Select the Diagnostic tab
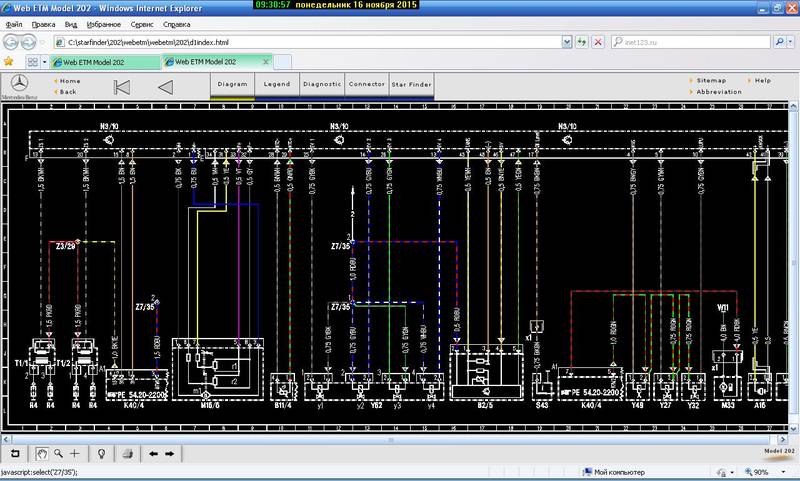 click(x=322, y=84)
